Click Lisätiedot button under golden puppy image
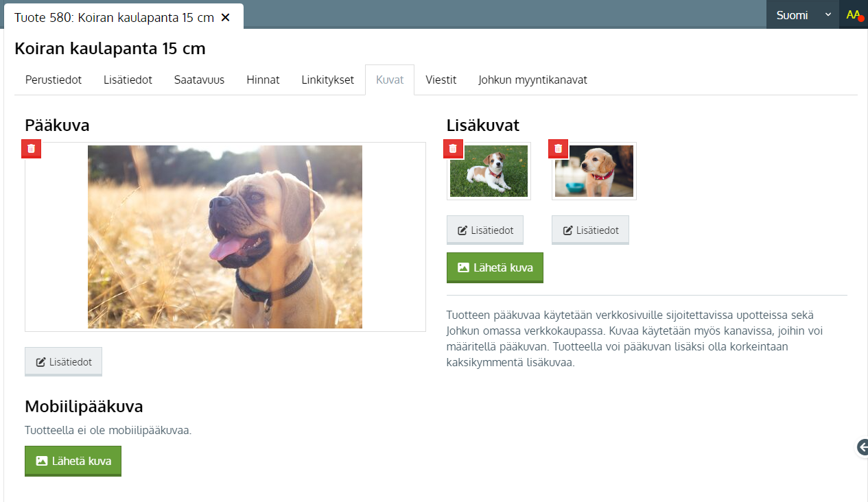This screenshot has width=868, height=502. click(590, 230)
